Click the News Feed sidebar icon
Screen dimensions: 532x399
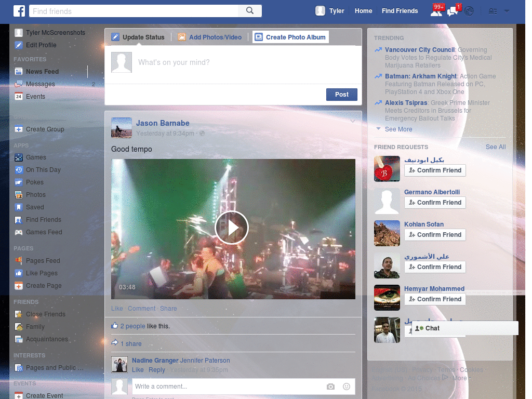19,72
